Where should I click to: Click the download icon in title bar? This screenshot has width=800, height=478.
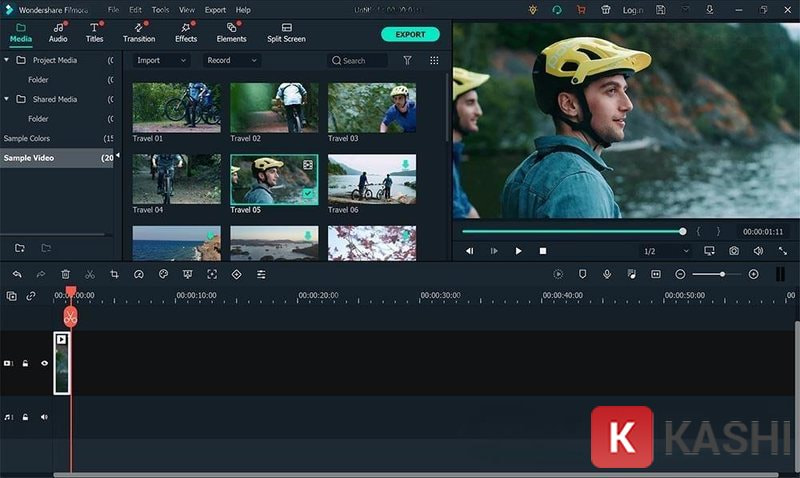pyautogui.click(x=709, y=10)
